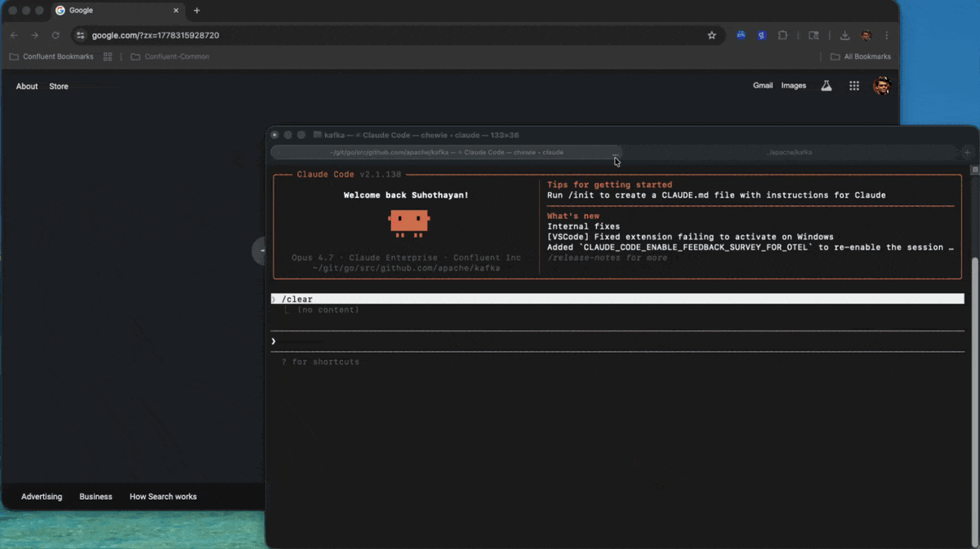Open Confluent Bookmarks folder
The image size is (980, 549).
click(51, 56)
